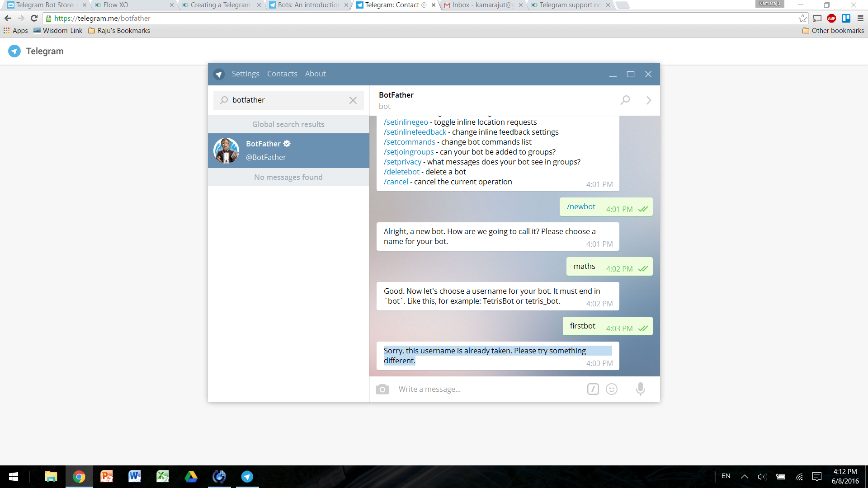Click the Cast icon in Chrome toolbar
The width and height of the screenshot is (868, 488).
click(817, 18)
